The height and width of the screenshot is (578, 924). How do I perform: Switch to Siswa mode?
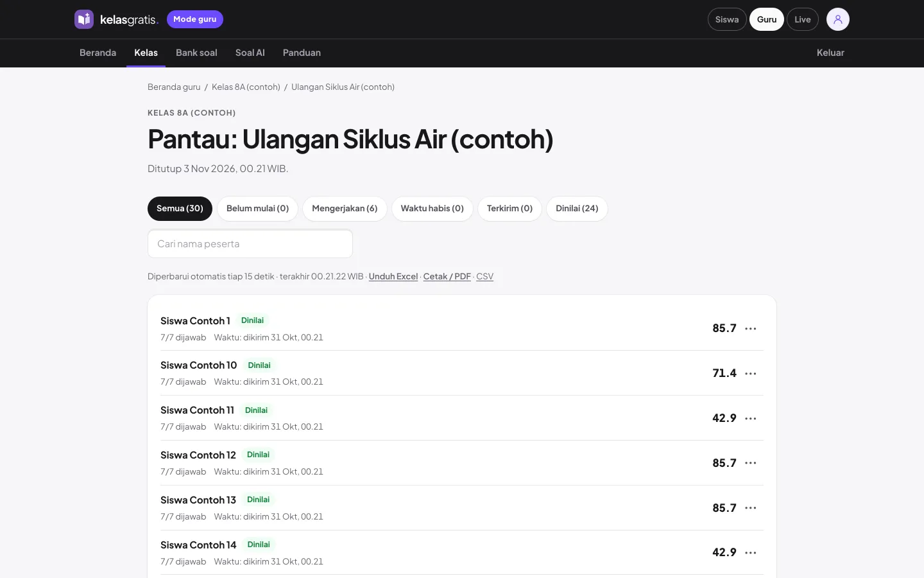point(727,19)
